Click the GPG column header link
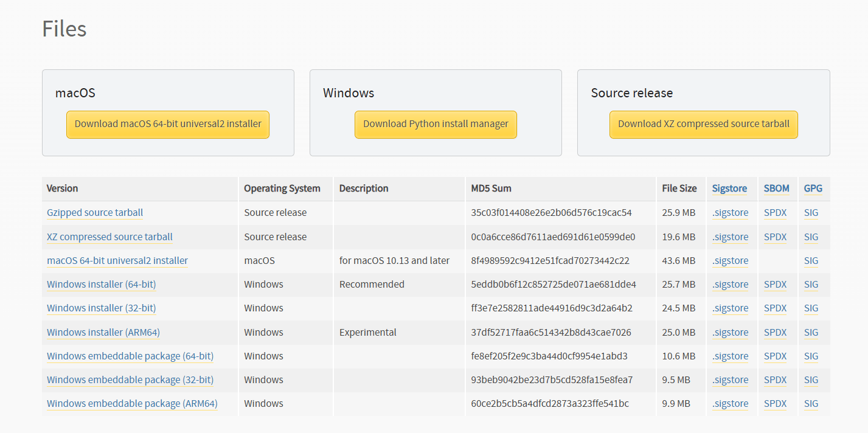Viewport: 868px width, 433px height. pos(813,189)
